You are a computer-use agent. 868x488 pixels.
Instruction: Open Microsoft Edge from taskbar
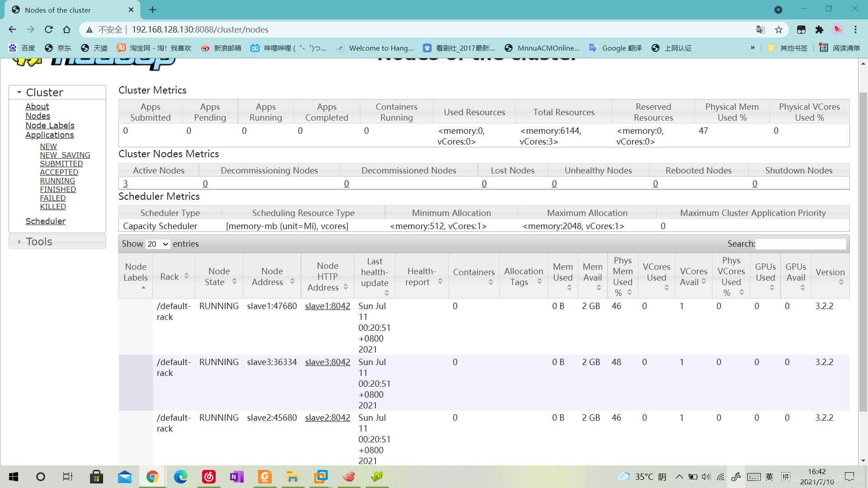click(180, 477)
